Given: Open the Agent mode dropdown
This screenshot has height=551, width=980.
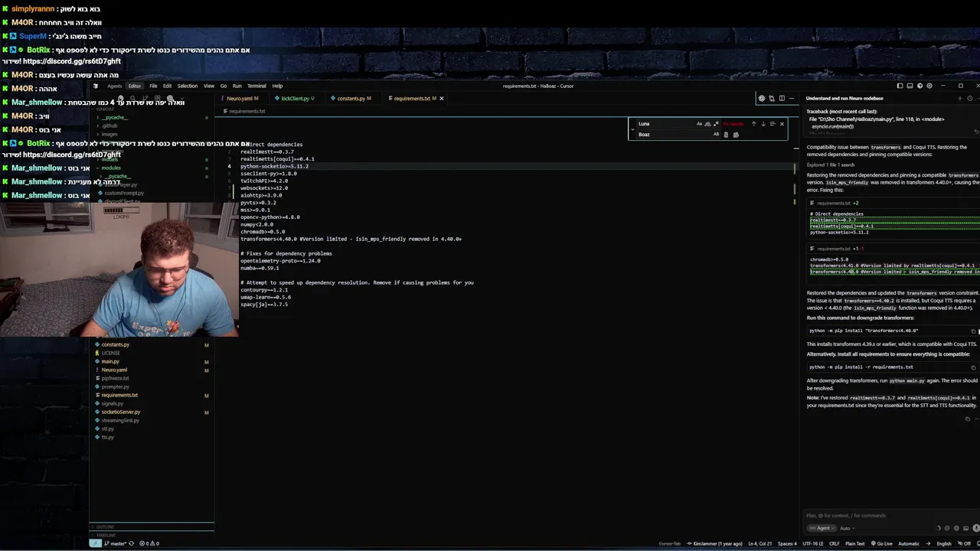Looking at the screenshot, I should pyautogui.click(x=822, y=528).
